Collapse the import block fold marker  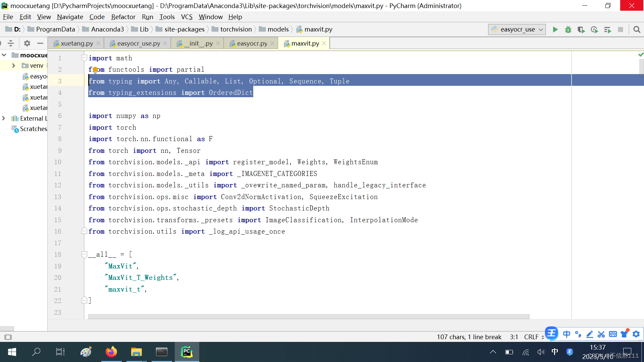(x=84, y=58)
